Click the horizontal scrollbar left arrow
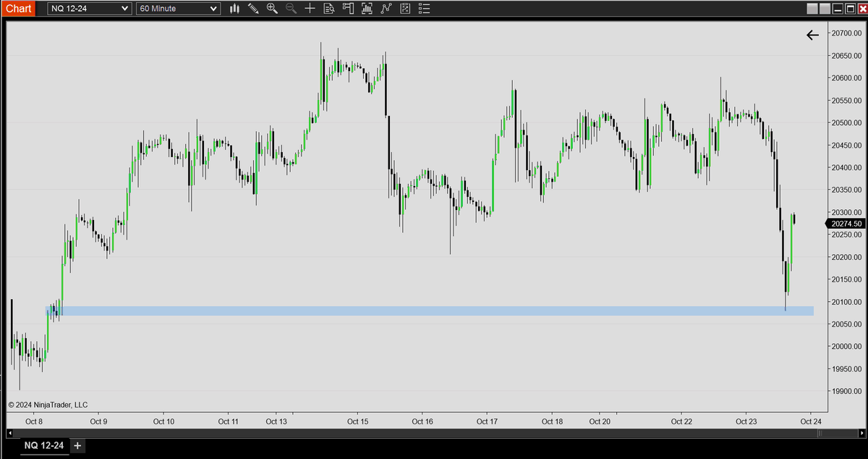 [x=10, y=433]
